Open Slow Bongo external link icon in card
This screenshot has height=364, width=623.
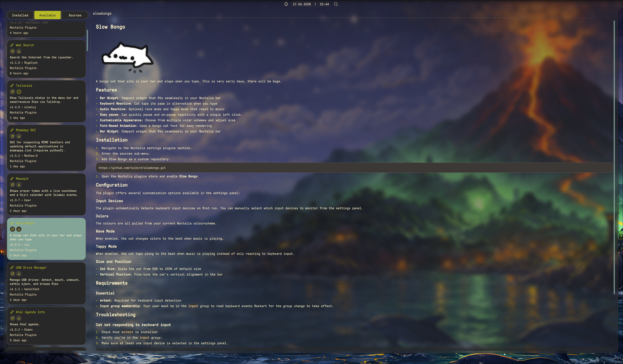12,229
